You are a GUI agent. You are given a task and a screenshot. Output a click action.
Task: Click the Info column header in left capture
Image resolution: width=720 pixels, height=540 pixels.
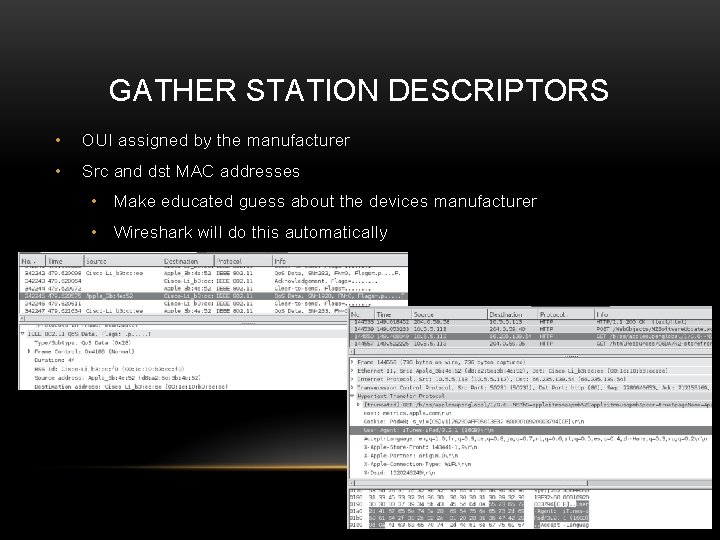[340, 261]
